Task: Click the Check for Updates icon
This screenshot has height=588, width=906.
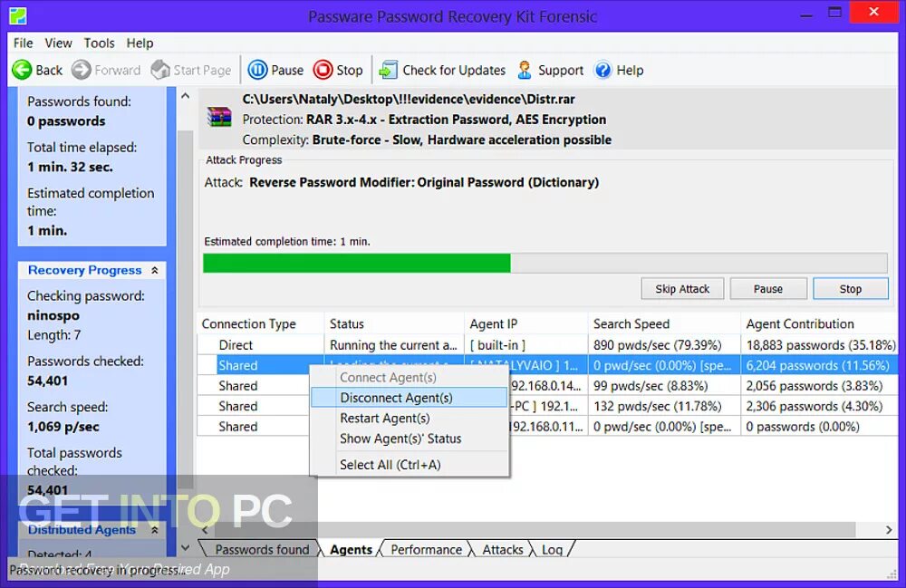Action: (x=389, y=70)
